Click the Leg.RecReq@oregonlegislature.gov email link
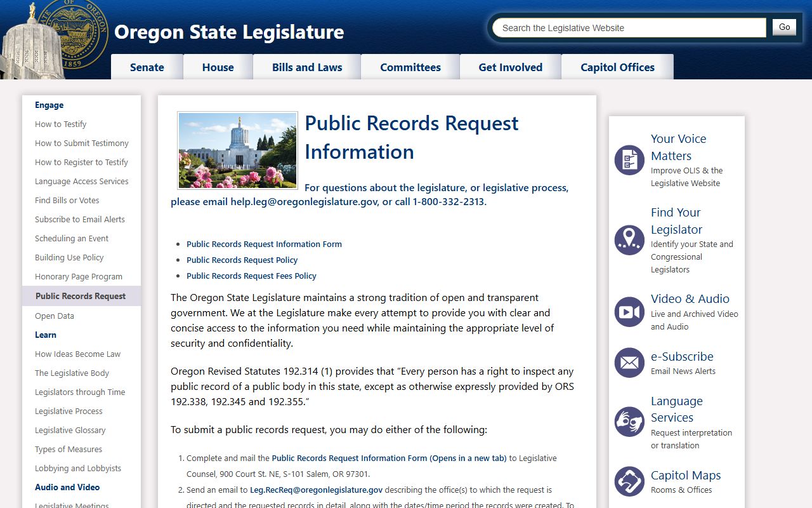Image resolution: width=812 pixels, height=508 pixels. tap(316, 490)
